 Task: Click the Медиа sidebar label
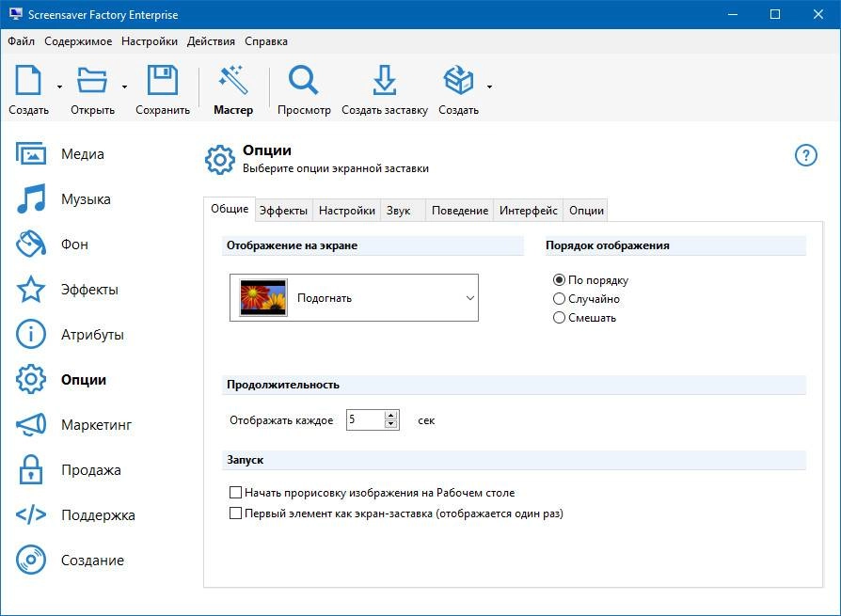click(x=83, y=154)
